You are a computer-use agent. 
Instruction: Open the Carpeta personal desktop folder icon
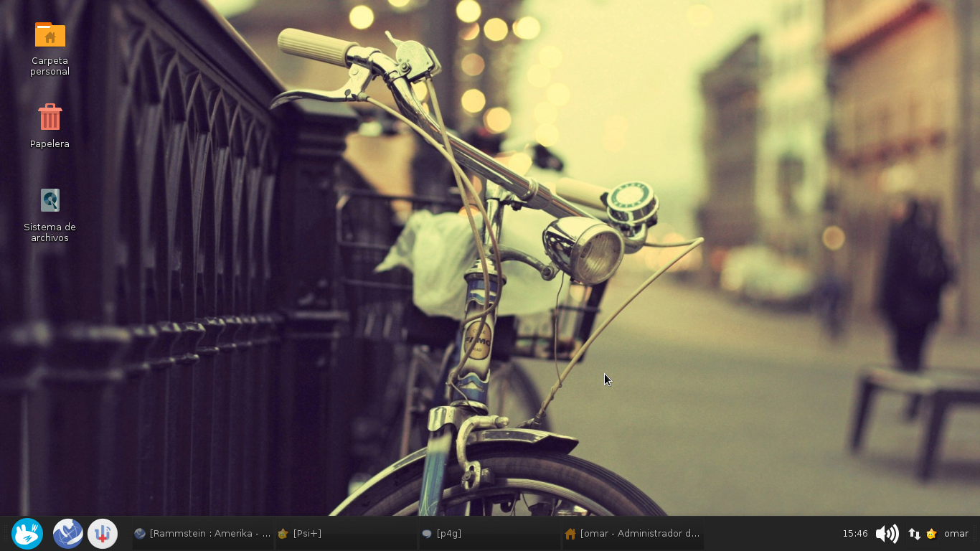click(x=50, y=34)
